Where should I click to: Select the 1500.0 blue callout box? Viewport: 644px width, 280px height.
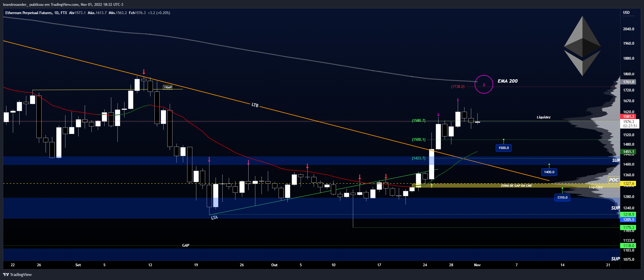click(x=504, y=148)
